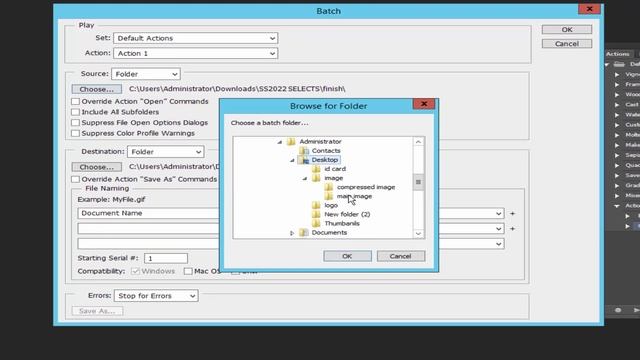Open the Destination dropdown

pyautogui.click(x=165, y=151)
